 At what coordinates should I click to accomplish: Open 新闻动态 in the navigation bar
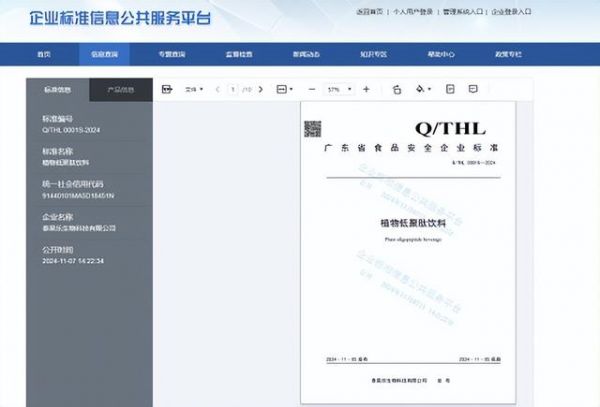[306, 54]
